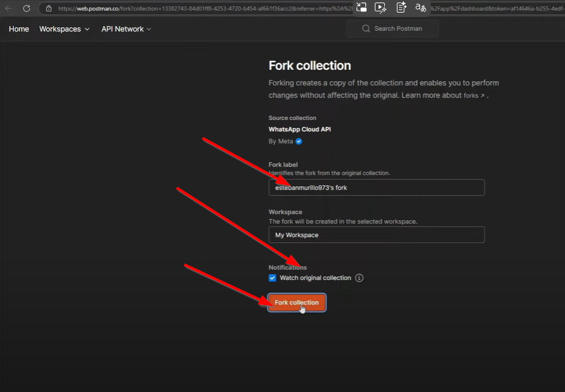Click the search magnifier icon in Postman
This screenshot has width=565, height=392.
click(366, 28)
